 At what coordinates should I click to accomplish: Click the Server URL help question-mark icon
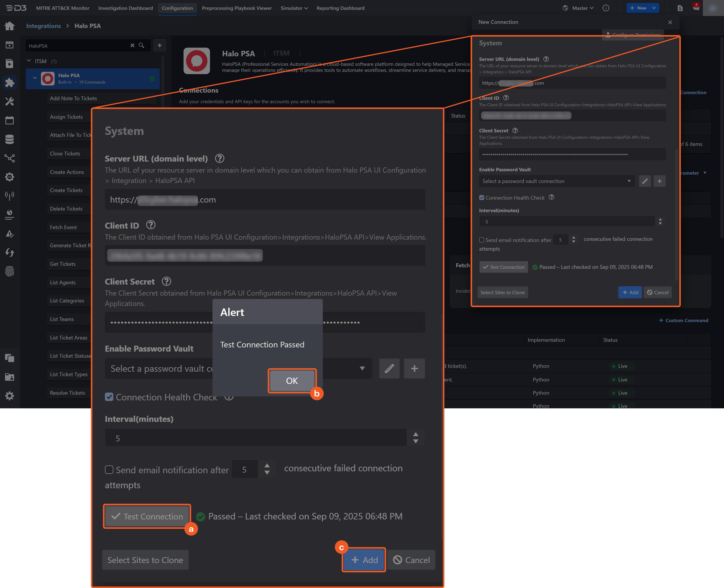tap(219, 158)
